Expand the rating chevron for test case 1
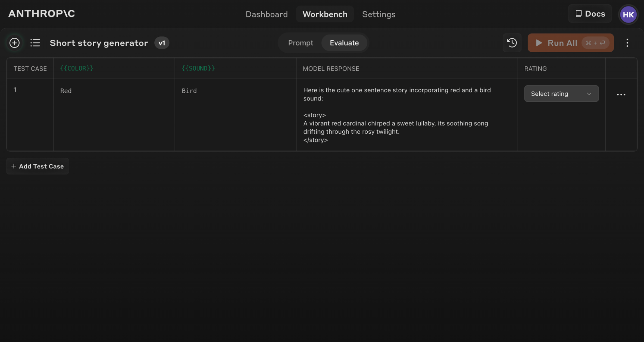 (589, 94)
